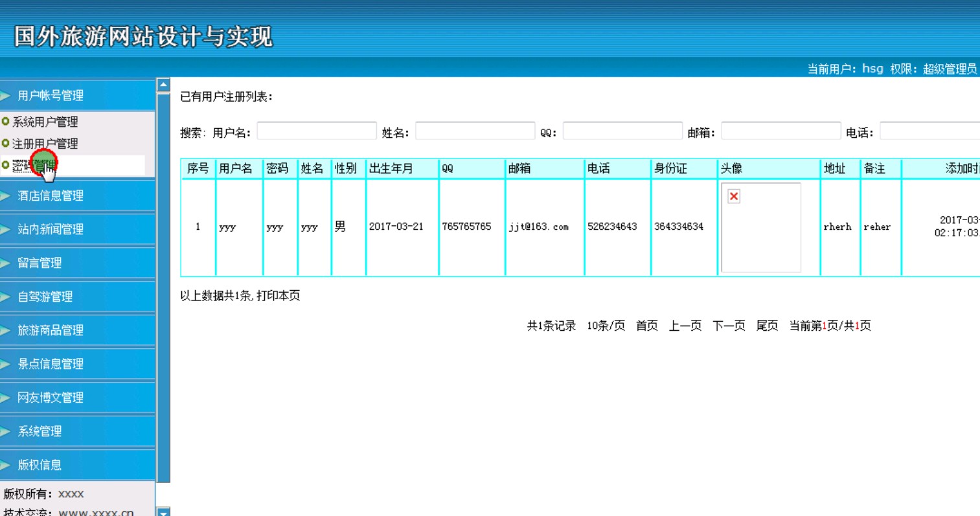Click the 性别 column header
Viewport: 980px width, 516px height.
tap(348, 168)
